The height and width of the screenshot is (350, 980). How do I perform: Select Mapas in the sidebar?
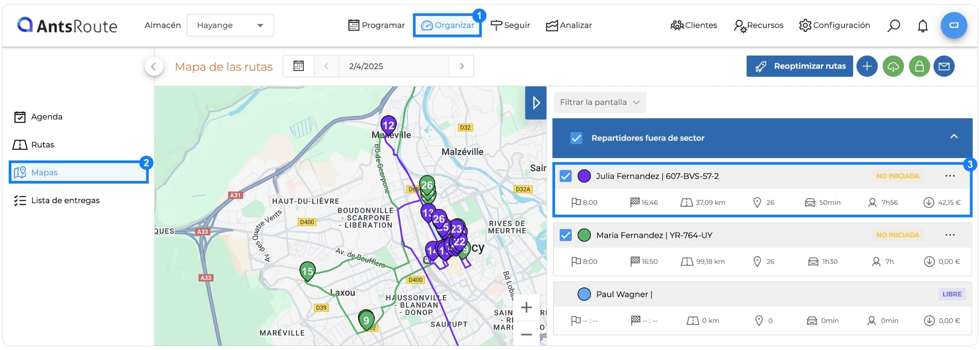click(78, 172)
